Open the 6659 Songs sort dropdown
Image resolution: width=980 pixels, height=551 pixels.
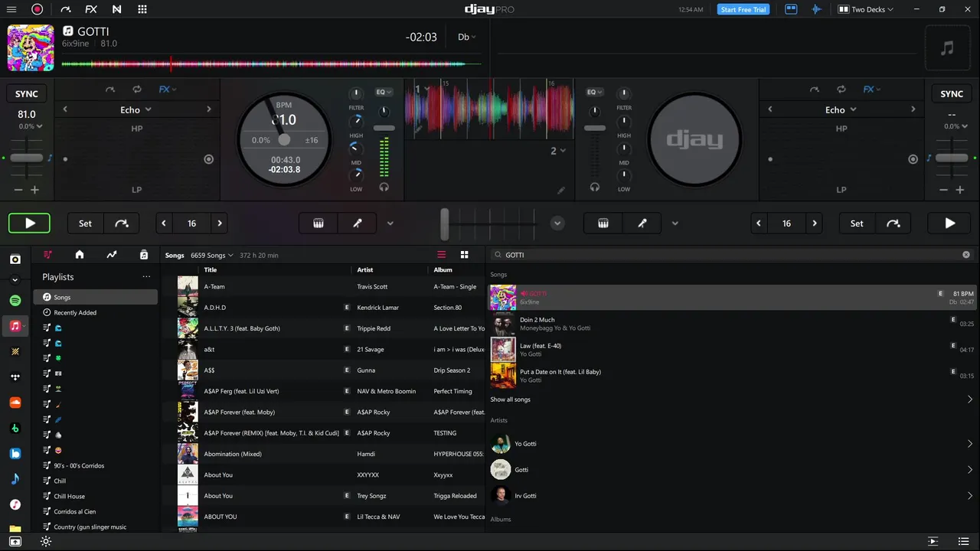pyautogui.click(x=212, y=255)
